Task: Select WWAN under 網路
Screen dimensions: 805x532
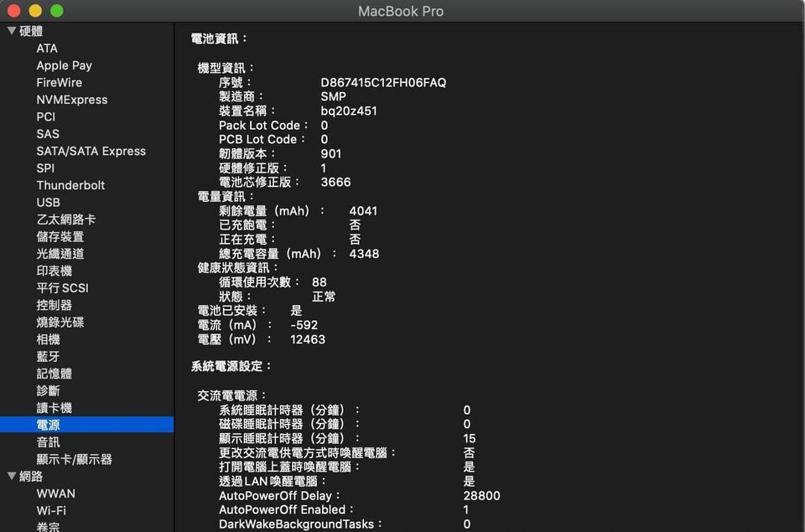Action: point(55,493)
